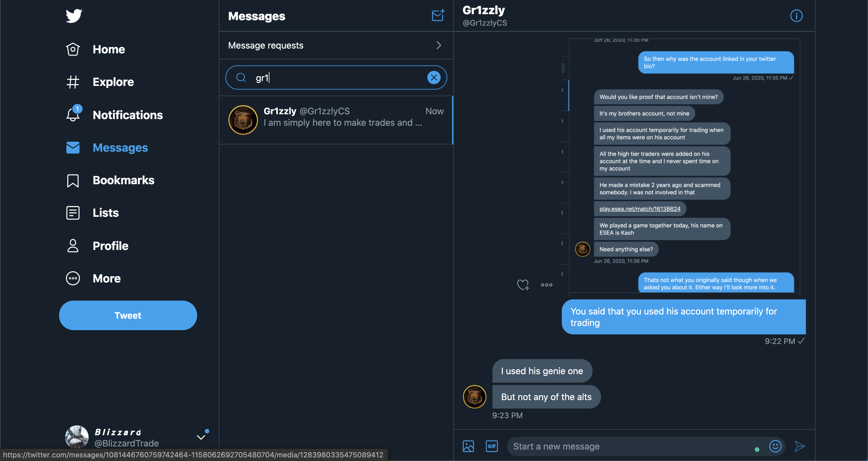Compose a new message with envelope icon
The height and width of the screenshot is (461, 868).
click(x=438, y=15)
